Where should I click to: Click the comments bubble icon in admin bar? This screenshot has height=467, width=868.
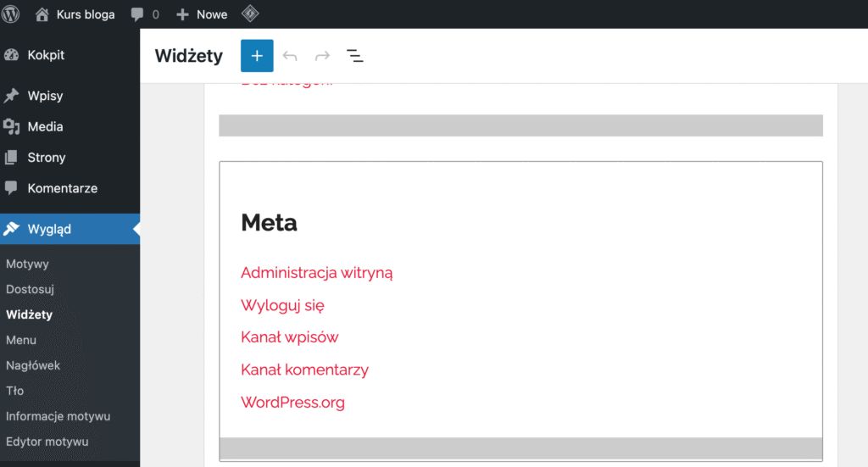pyautogui.click(x=144, y=14)
